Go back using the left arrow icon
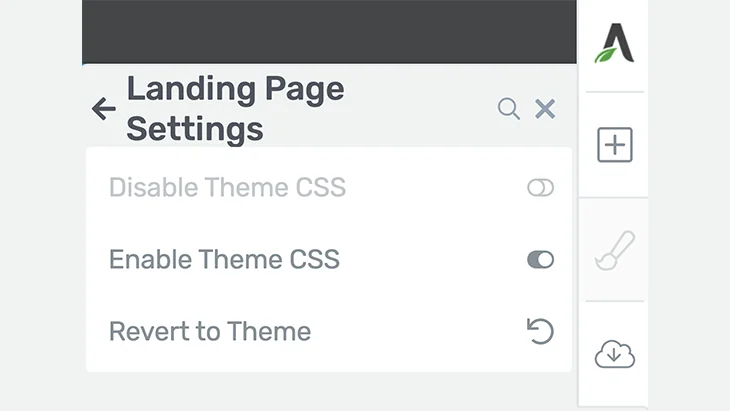Screen dimensions: 730x411 (103, 109)
